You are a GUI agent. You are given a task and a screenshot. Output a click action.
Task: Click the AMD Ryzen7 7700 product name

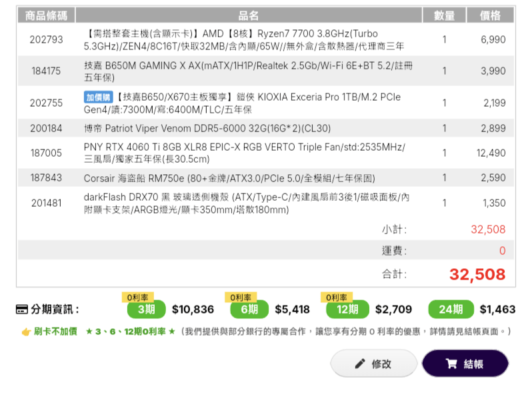(244, 40)
